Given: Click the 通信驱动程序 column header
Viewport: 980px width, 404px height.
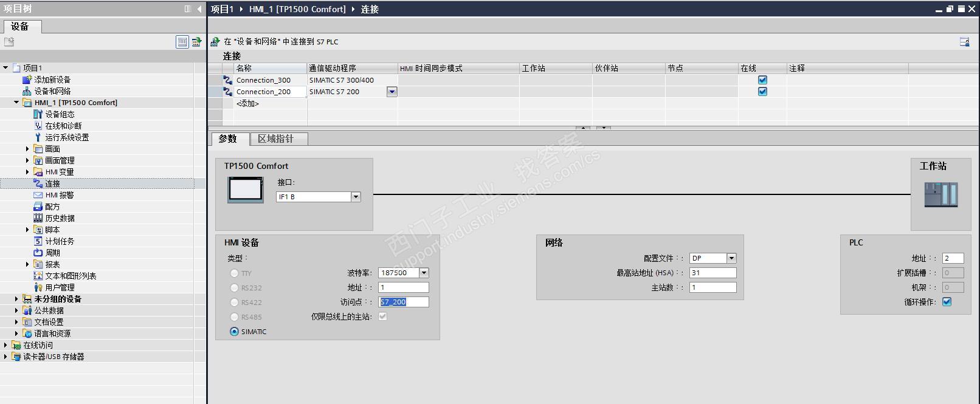Looking at the screenshot, I should click(x=352, y=68).
